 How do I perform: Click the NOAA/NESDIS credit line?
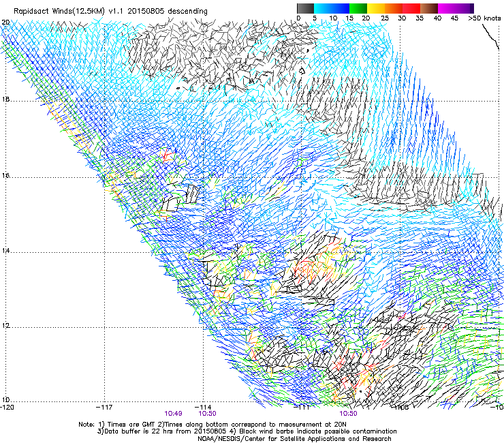tap(294, 439)
